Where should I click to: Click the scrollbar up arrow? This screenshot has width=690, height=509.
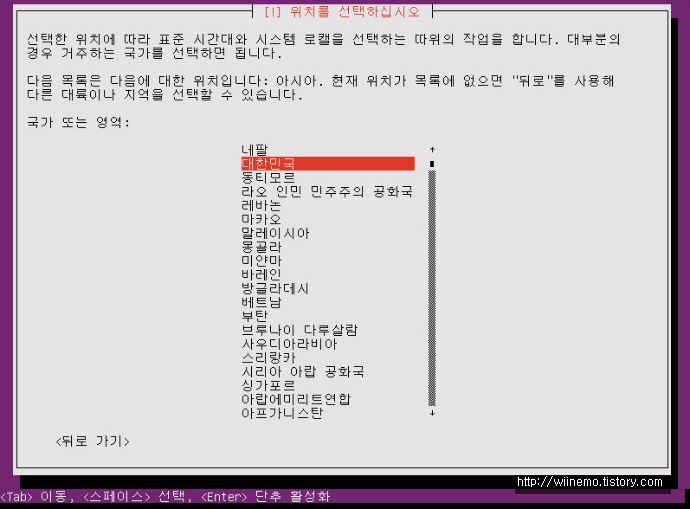click(432, 150)
